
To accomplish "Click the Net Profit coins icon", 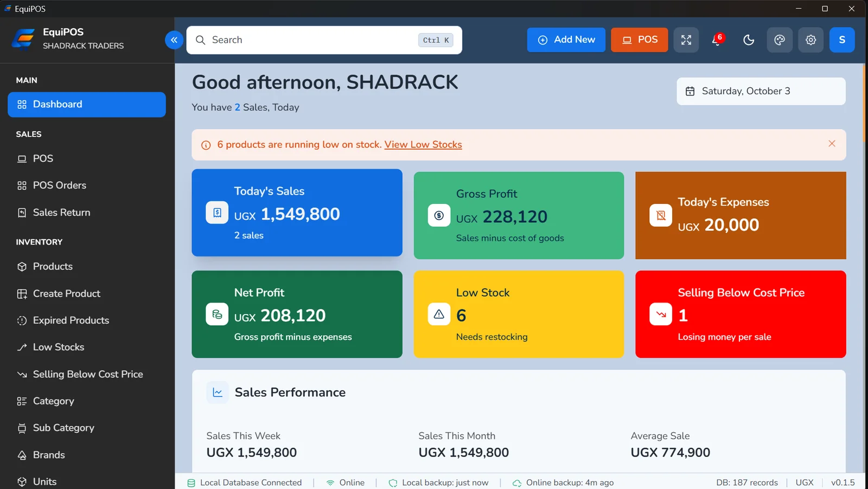I will coord(217,314).
